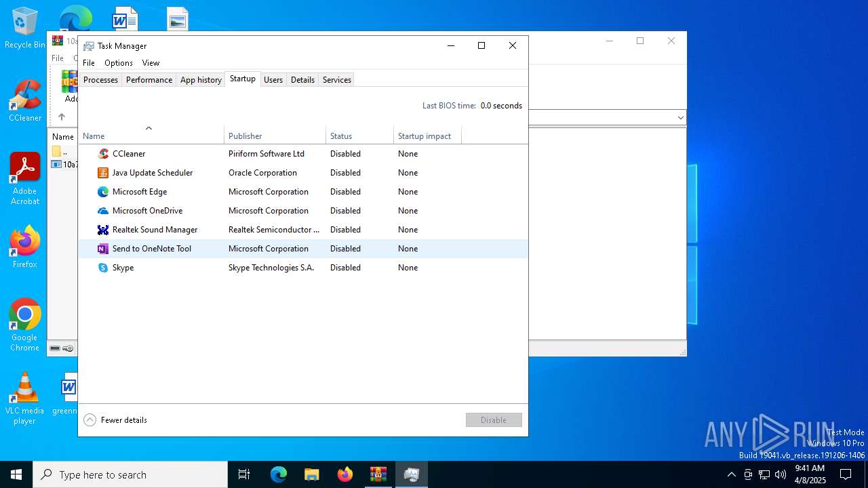Screen dimensions: 868x488
Task: Open the File menu in WinRAR window
Action: click(58, 58)
